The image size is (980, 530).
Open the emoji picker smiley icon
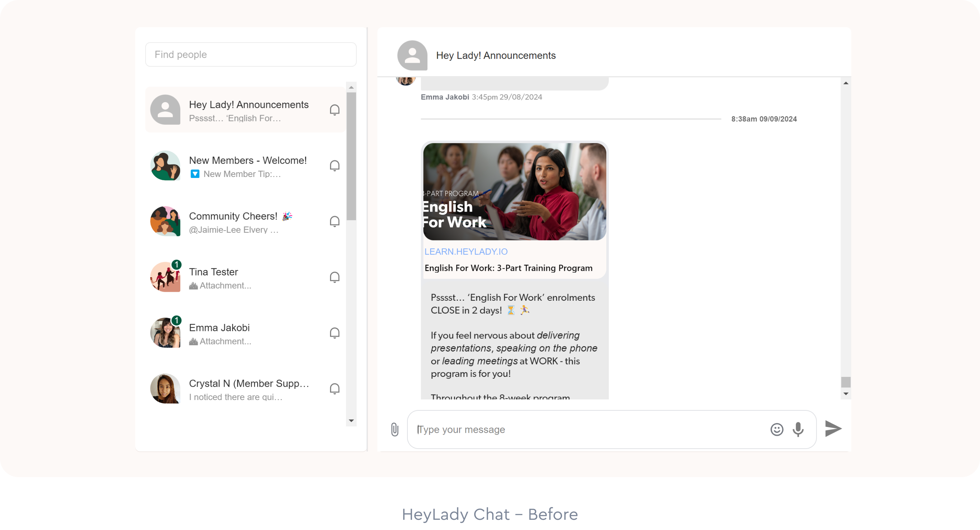776,429
